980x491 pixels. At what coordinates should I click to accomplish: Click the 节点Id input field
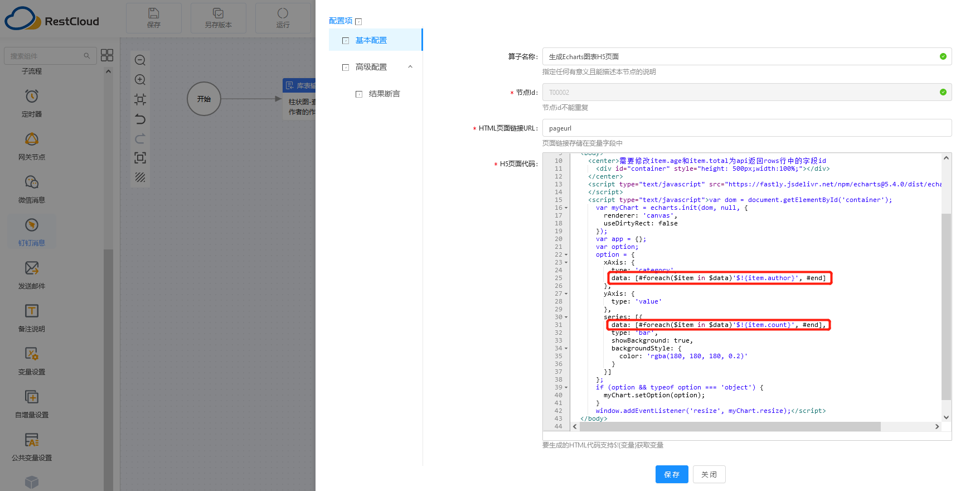coord(747,92)
